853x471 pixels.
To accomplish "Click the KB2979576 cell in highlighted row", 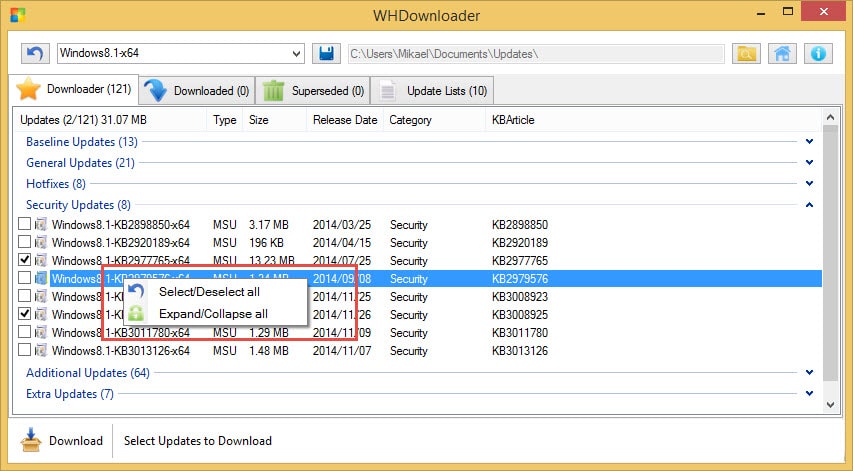I will [520, 278].
